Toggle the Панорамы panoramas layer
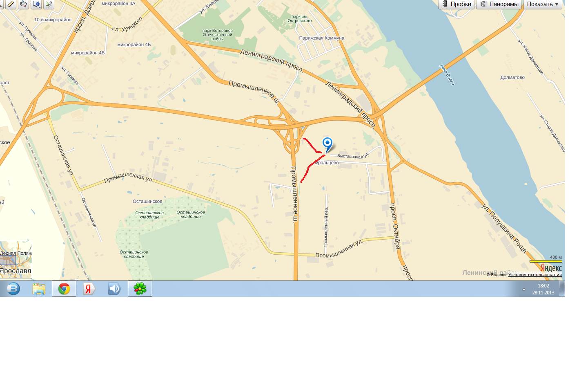Screen dimensions: 588x368 pyautogui.click(x=499, y=4)
